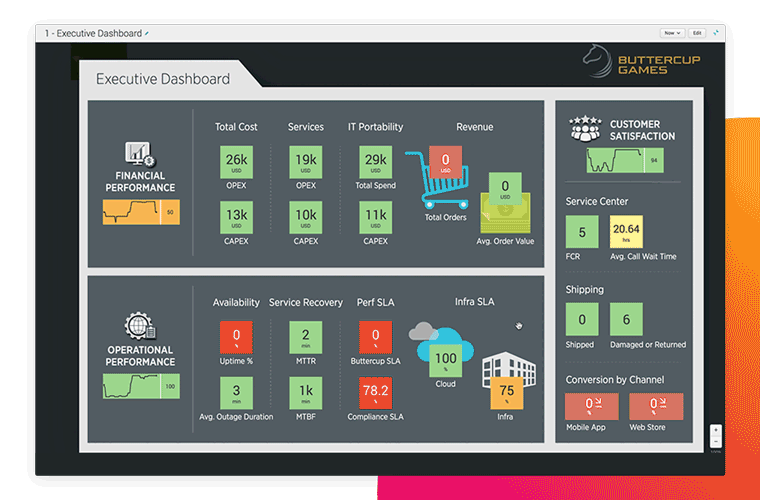Click the Services column heading
Image resolution: width=760 pixels, height=500 pixels.
pyautogui.click(x=306, y=127)
